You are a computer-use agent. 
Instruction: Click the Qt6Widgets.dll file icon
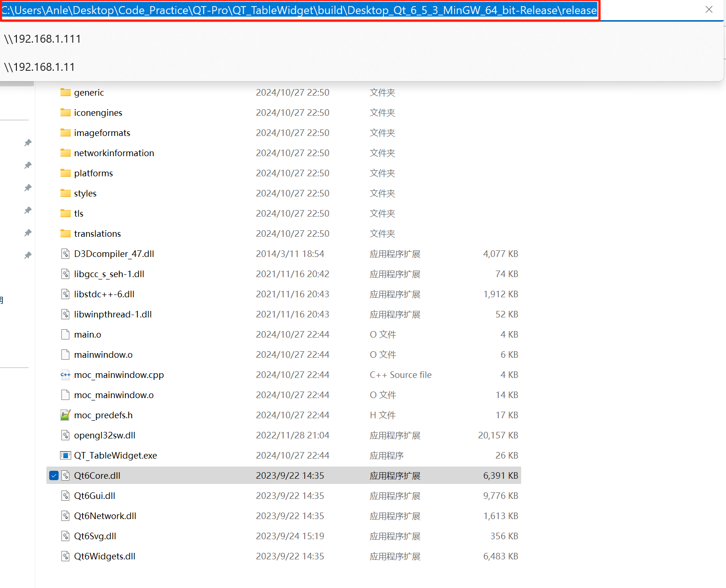pos(66,556)
